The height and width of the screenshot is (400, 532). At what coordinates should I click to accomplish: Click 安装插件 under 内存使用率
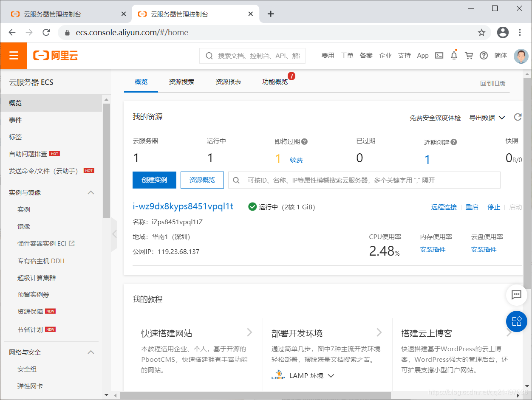point(433,250)
